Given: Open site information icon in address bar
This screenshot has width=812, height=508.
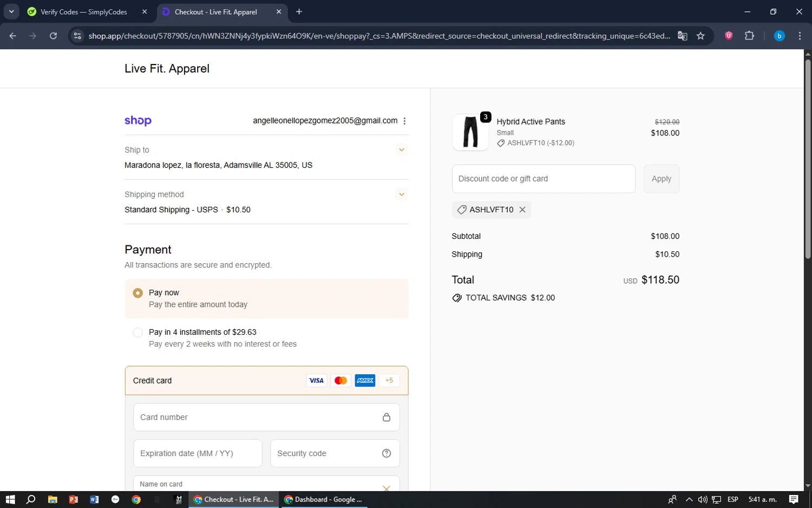Looking at the screenshot, I should click(x=77, y=36).
